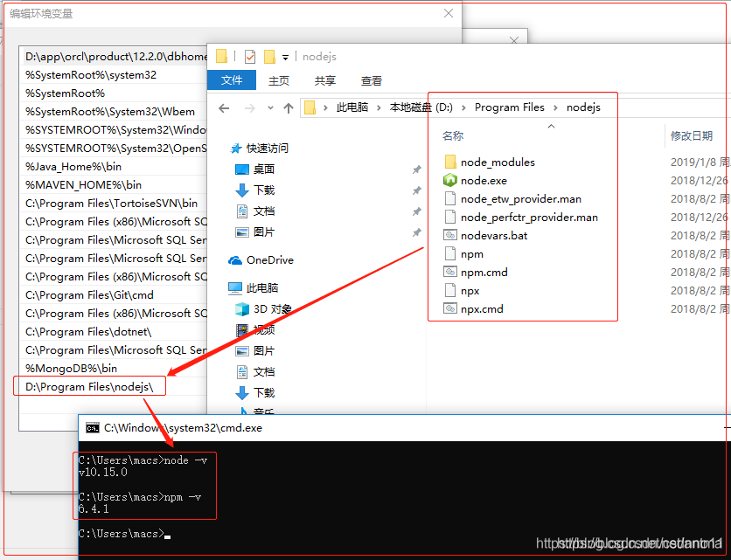This screenshot has width=731, height=560.
Task: Click 下载 under This PC in sidebar
Action: coord(264,393)
